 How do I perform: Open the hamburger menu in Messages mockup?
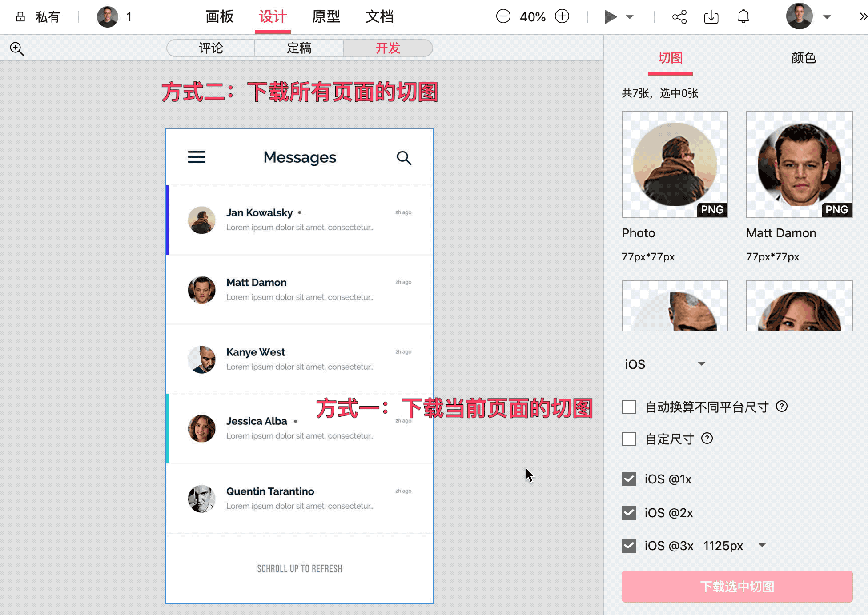(196, 157)
